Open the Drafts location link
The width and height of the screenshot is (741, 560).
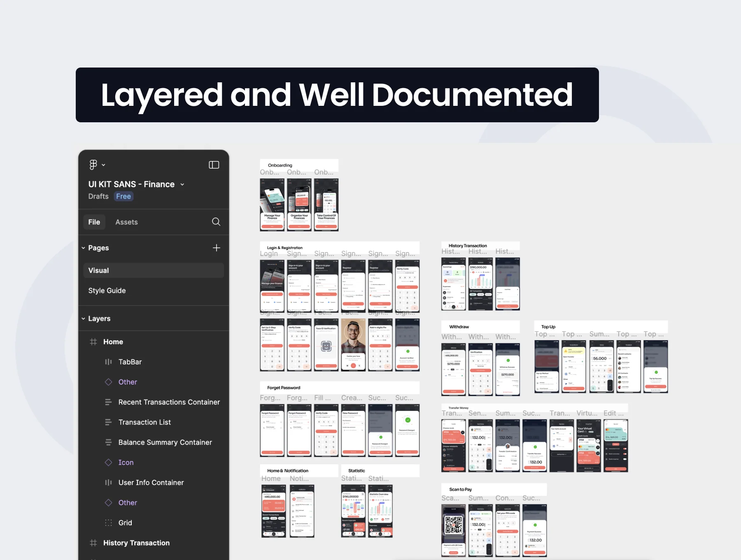98,196
